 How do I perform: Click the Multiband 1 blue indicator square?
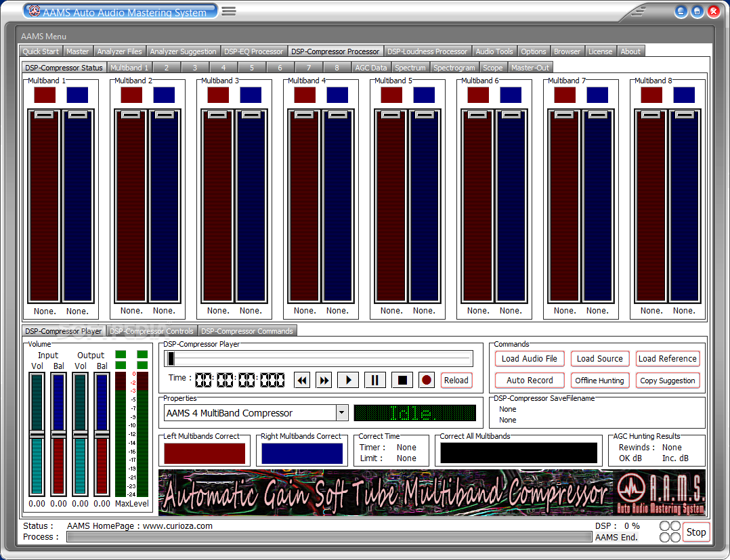pos(77,95)
